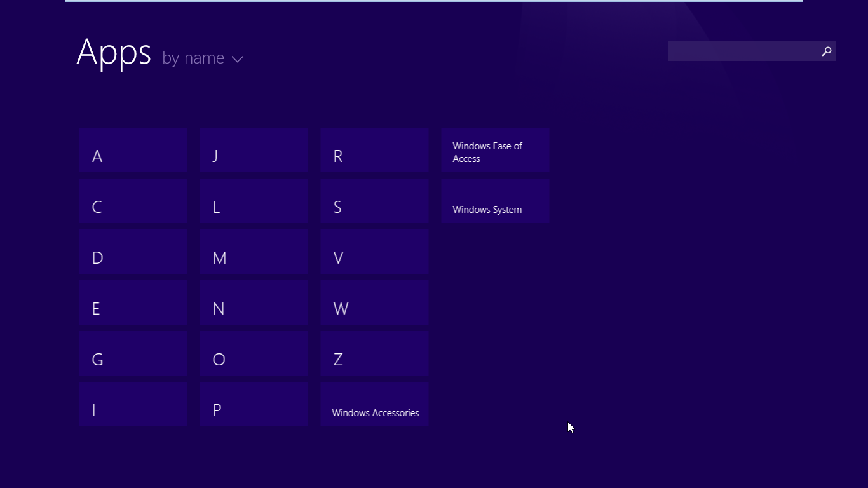
Task: Select the letter G tile
Action: (133, 354)
